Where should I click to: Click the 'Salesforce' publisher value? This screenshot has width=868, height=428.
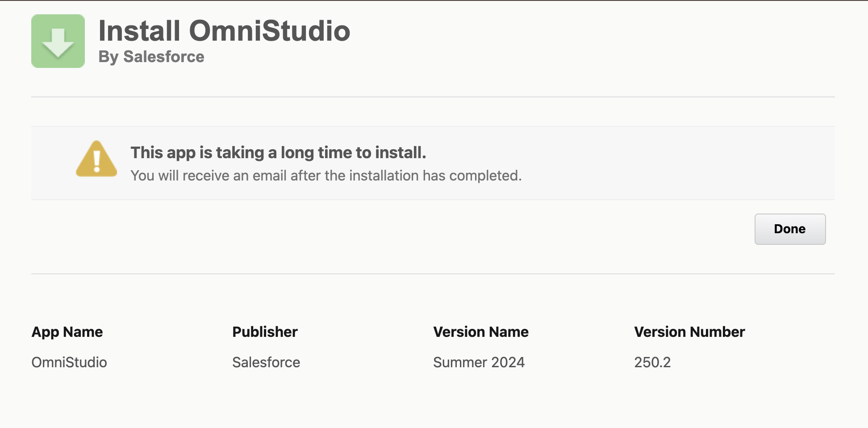coord(266,362)
